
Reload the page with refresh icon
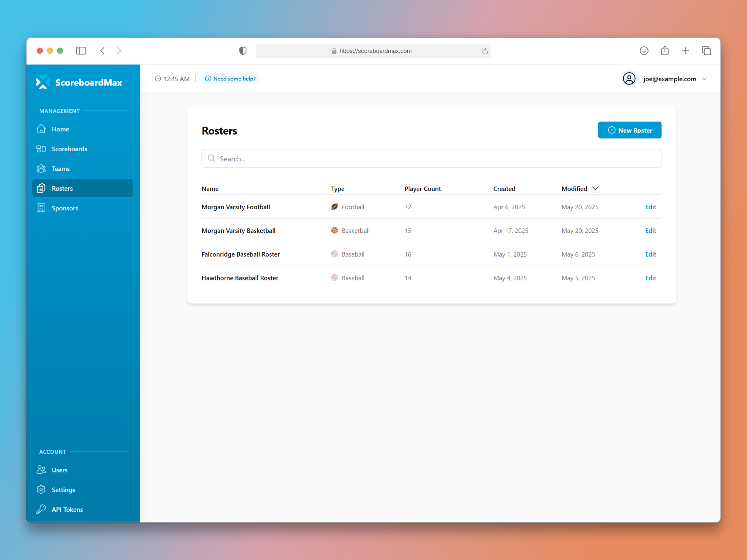point(485,51)
